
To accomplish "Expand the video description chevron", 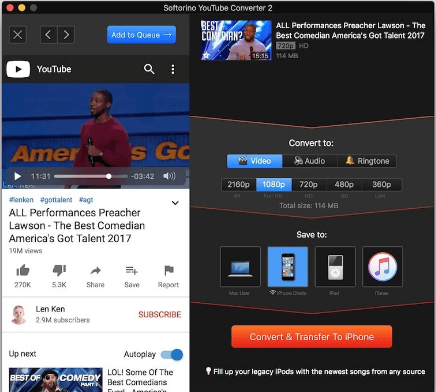I will pos(175,203).
